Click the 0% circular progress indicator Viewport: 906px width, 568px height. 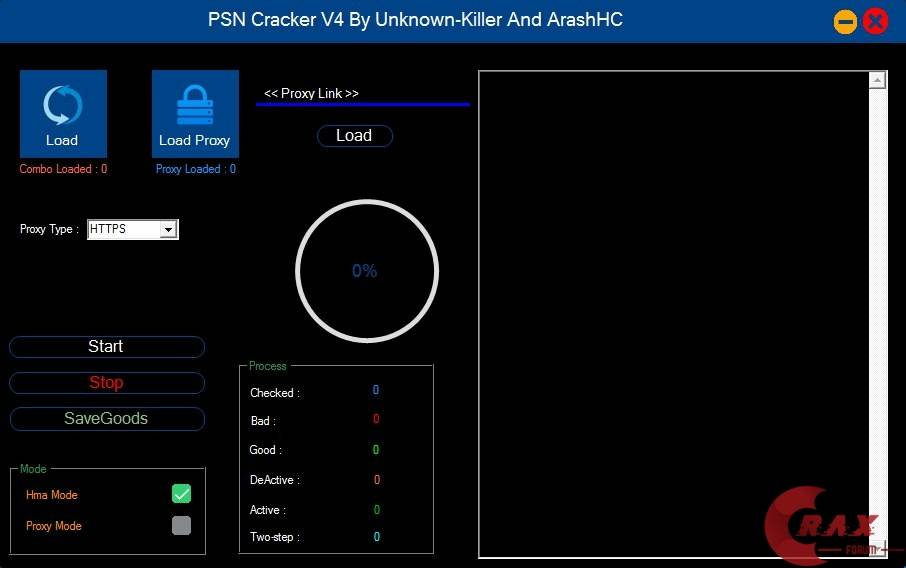pyautogui.click(x=367, y=271)
